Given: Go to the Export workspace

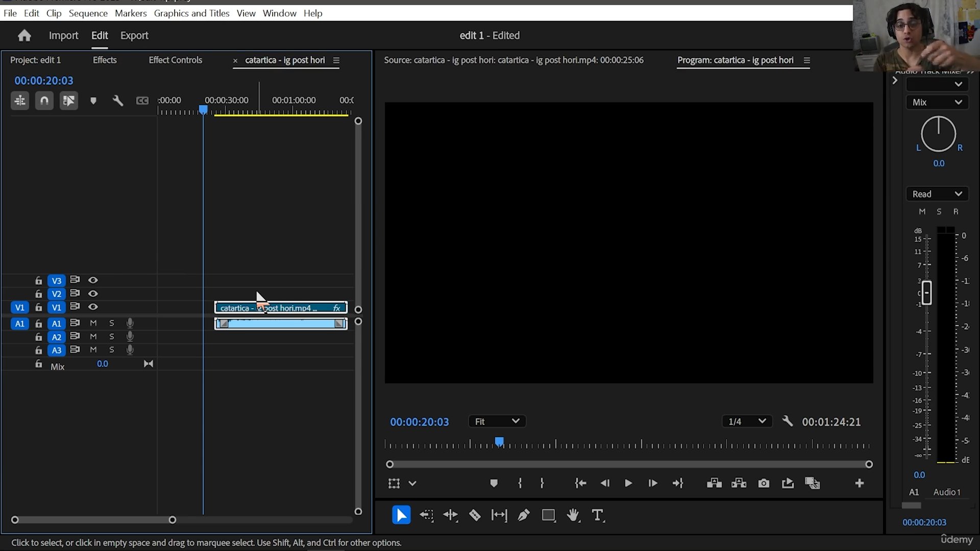Looking at the screenshot, I should tap(134, 36).
